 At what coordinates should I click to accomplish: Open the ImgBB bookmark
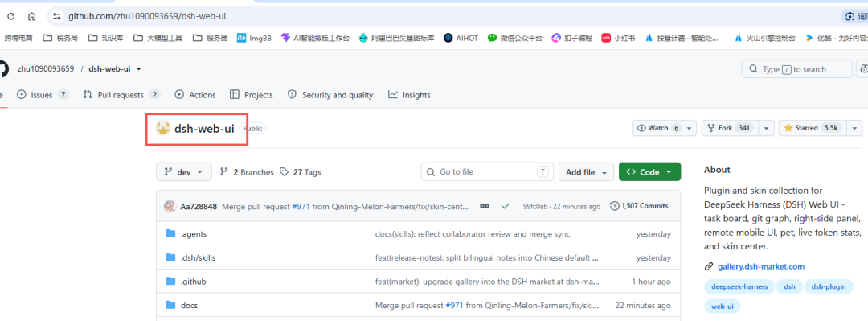254,39
